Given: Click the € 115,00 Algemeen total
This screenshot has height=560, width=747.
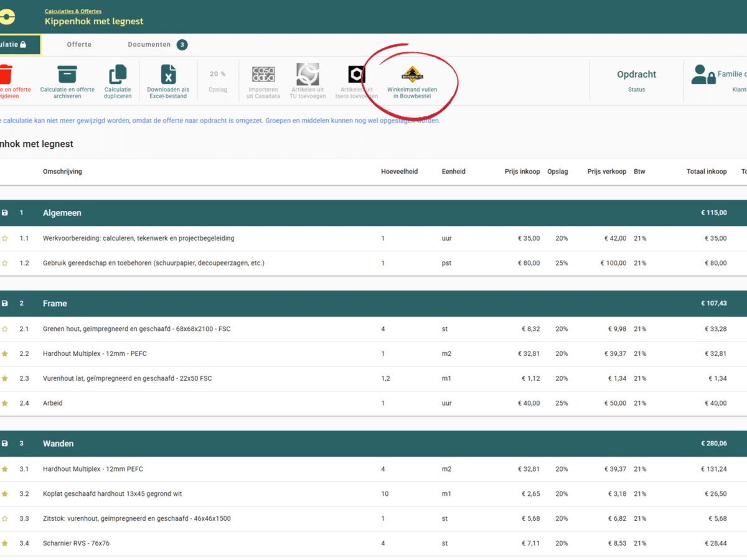Looking at the screenshot, I should tap(713, 213).
